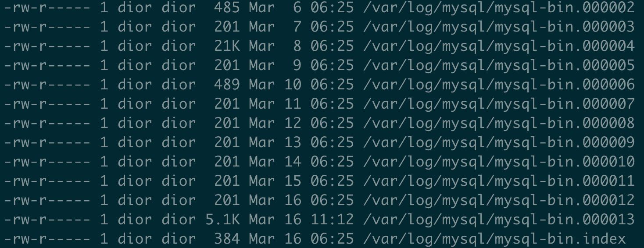Click the file path mysql-bin.000004
This screenshot has width=644, height=248.
(499, 46)
